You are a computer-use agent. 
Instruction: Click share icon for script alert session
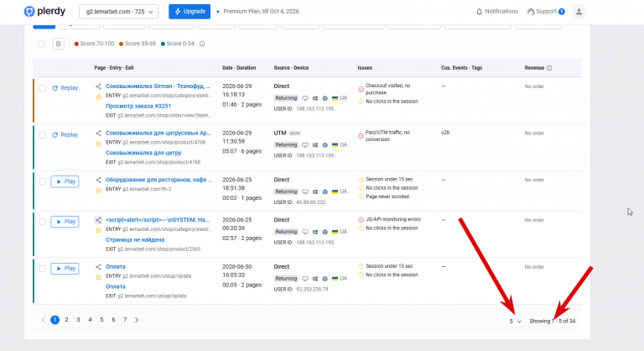coord(98,220)
